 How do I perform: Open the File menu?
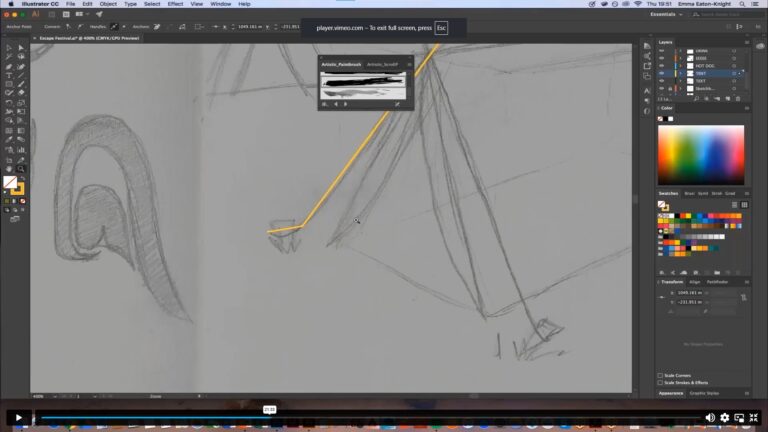tap(71, 4)
